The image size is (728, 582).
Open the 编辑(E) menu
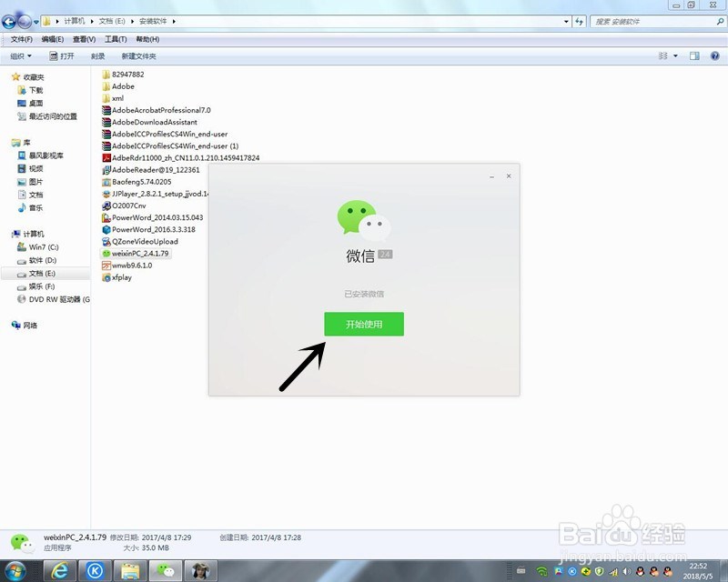click(53, 39)
